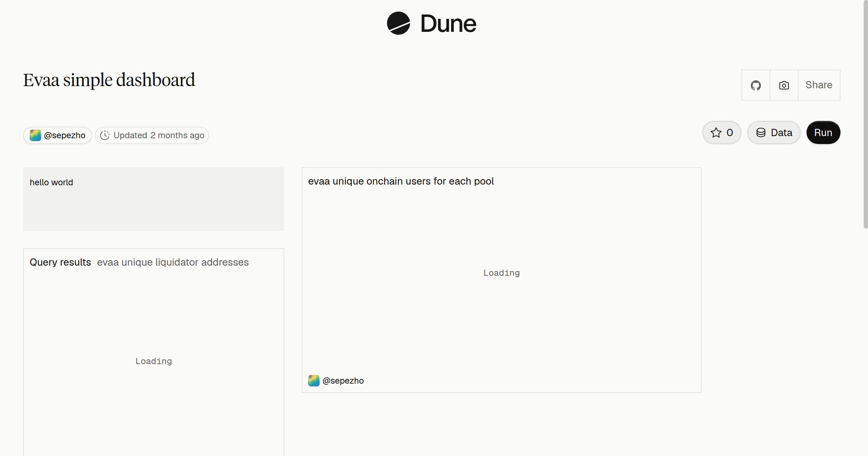Star the dashboard
868x456 pixels.
coord(722,132)
